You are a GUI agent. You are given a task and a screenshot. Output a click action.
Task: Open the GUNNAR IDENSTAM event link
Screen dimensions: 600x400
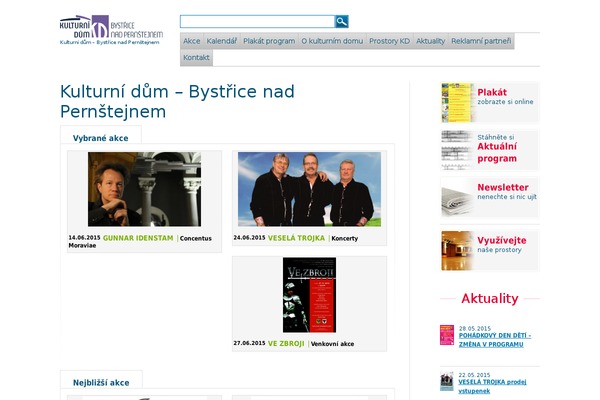[138, 238]
